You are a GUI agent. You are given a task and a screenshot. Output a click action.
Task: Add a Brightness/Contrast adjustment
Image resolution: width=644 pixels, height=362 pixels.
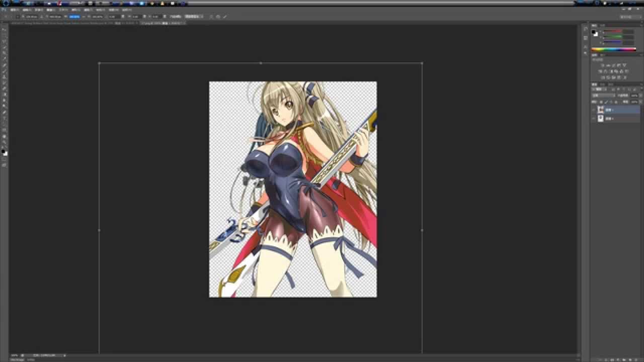click(602, 65)
